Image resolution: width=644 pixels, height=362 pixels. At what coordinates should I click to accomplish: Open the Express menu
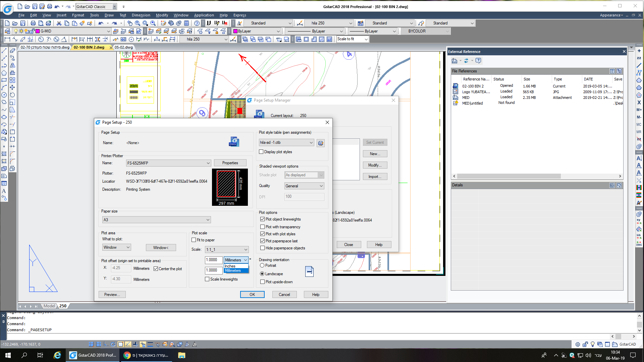240,15
